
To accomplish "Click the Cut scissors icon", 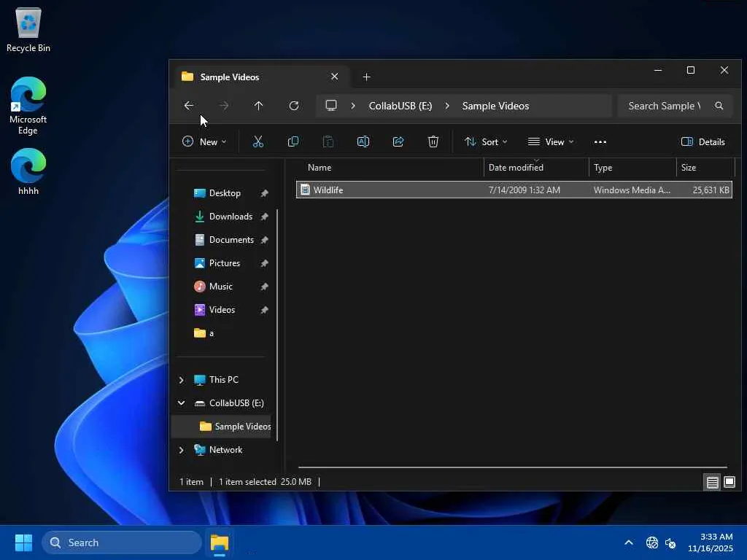I will pos(258,141).
